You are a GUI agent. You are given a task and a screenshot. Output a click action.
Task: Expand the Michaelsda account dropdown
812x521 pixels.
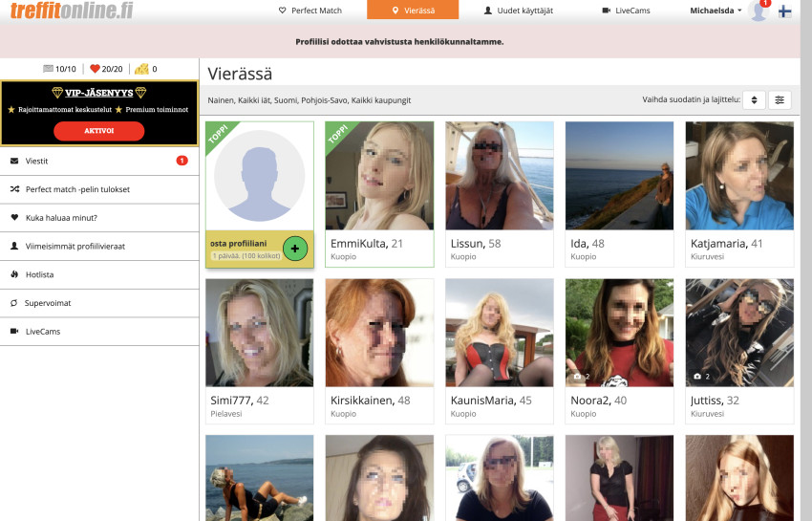click(x=716, y=11)
